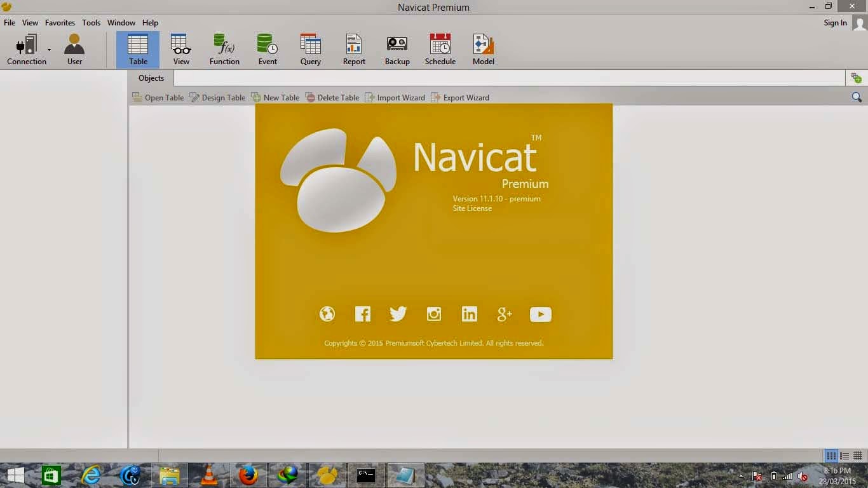The image size is (868, 488).
Task: Open Windows Store from the taskbar
Action: coord(51,475)
